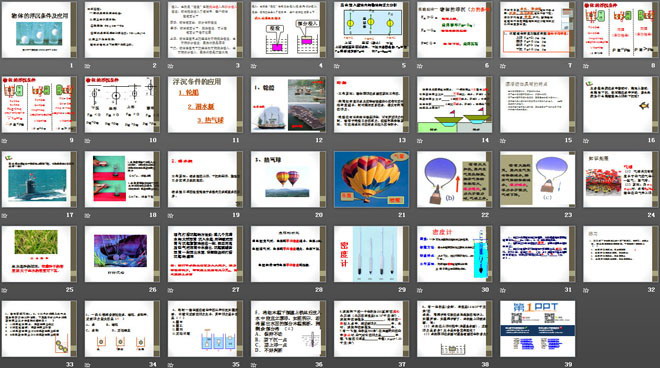660x368 pixels.
Task: Select slide 14 with two boats
Action: click(455, 104)
